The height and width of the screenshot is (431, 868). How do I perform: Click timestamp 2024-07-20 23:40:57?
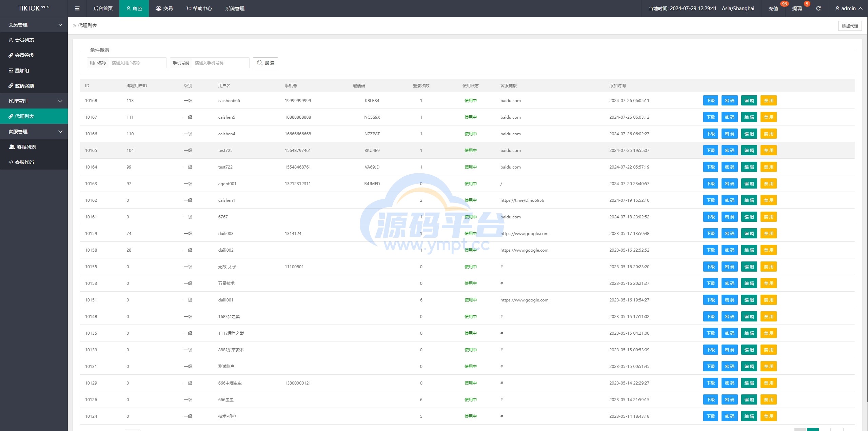[x=629, y=183]
